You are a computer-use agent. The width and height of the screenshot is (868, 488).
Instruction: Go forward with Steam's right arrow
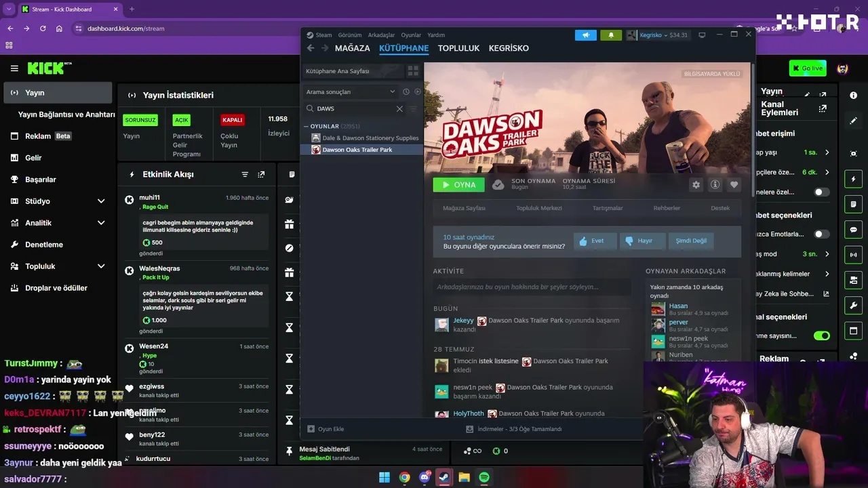coord(325,48)
